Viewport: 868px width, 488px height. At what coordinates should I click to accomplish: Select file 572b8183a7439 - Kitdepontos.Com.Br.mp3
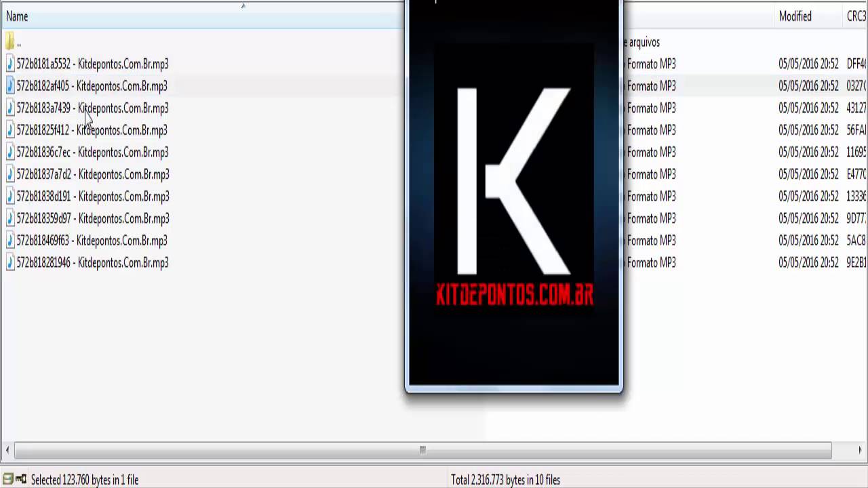click(x=92, y=108)
